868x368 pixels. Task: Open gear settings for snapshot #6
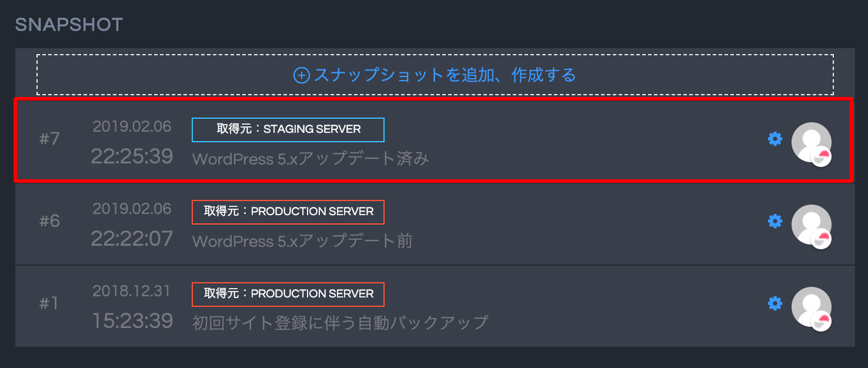(775, 221)
